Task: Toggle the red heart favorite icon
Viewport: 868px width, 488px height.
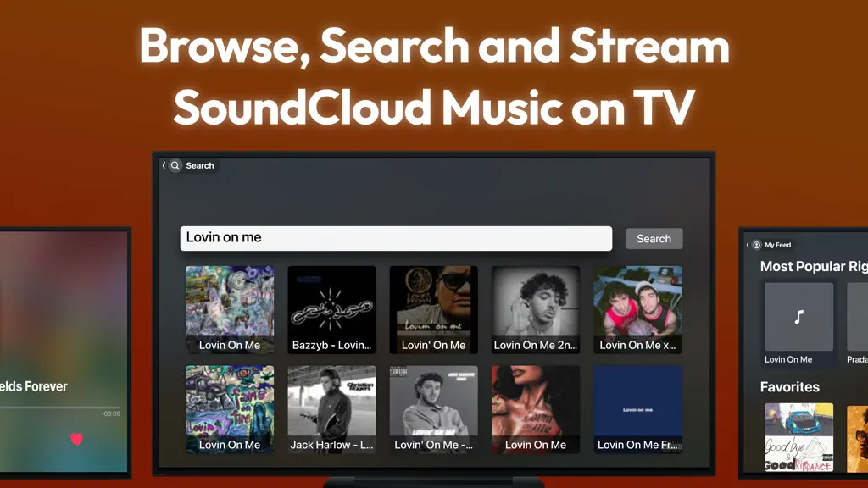Action: tap(77, 439)
